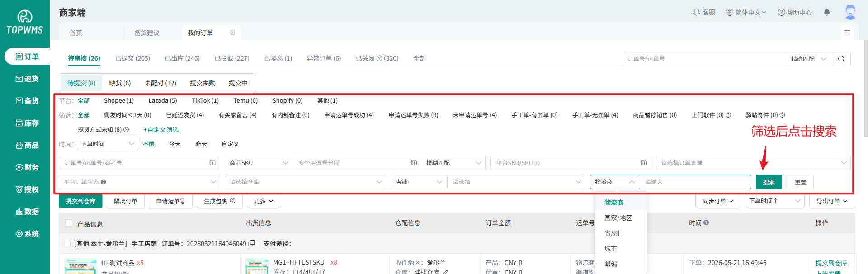Open the 商品 sidebar section
The height and width of the screenshot is (274, 868).
27,145
